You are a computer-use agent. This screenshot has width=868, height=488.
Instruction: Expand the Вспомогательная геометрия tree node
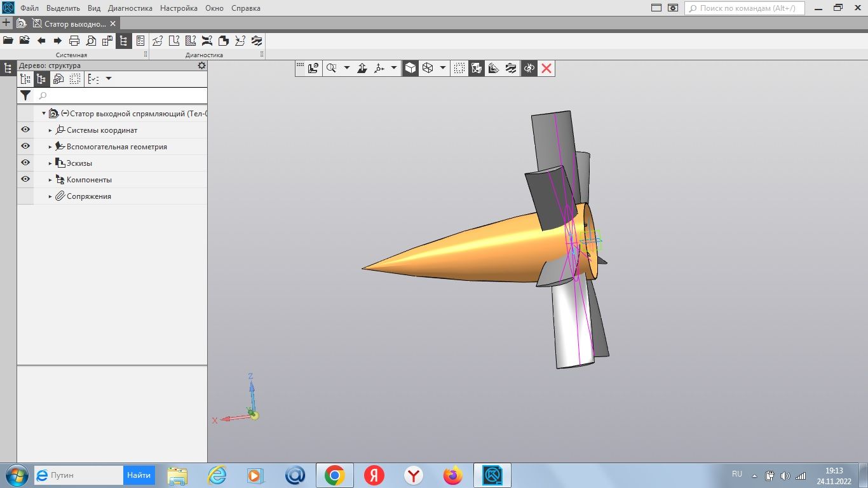[x=51, y=147]
